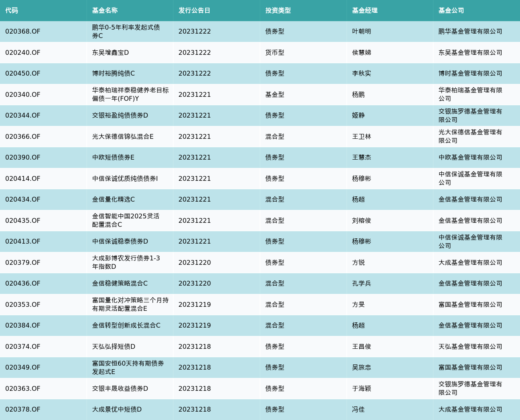Viewport: 520px width, 420px height.
Task: Click company 天弘基金管理有限公司
Action: click(470, 346)
